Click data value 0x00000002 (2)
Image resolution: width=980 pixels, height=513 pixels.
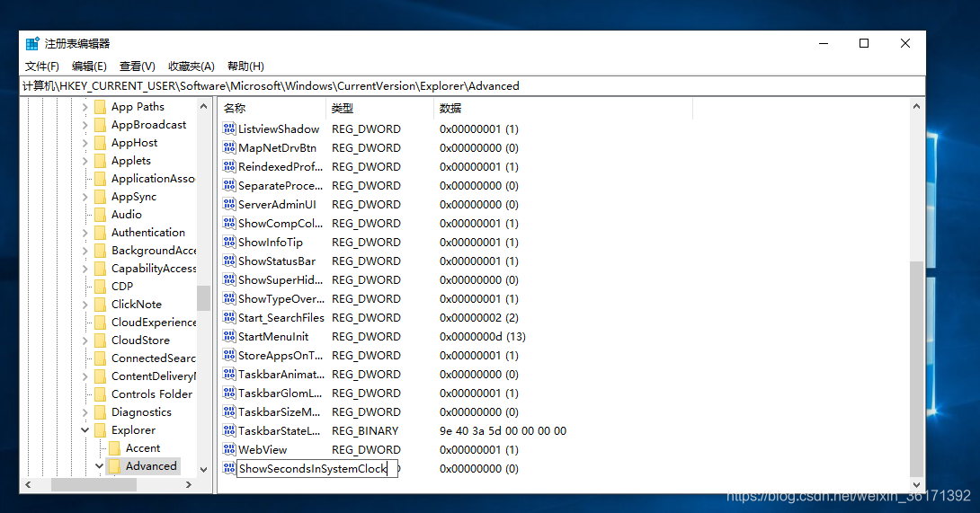(478, 318)
